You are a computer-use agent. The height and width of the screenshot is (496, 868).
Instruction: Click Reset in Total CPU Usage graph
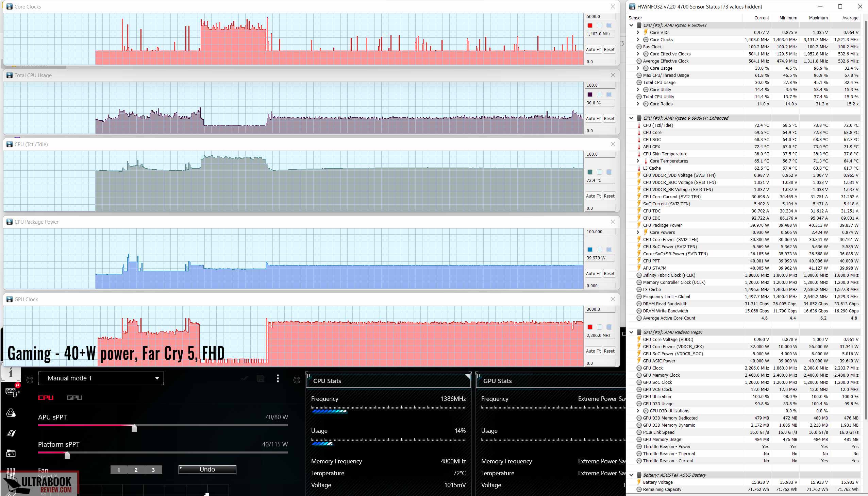pos(609,118)
